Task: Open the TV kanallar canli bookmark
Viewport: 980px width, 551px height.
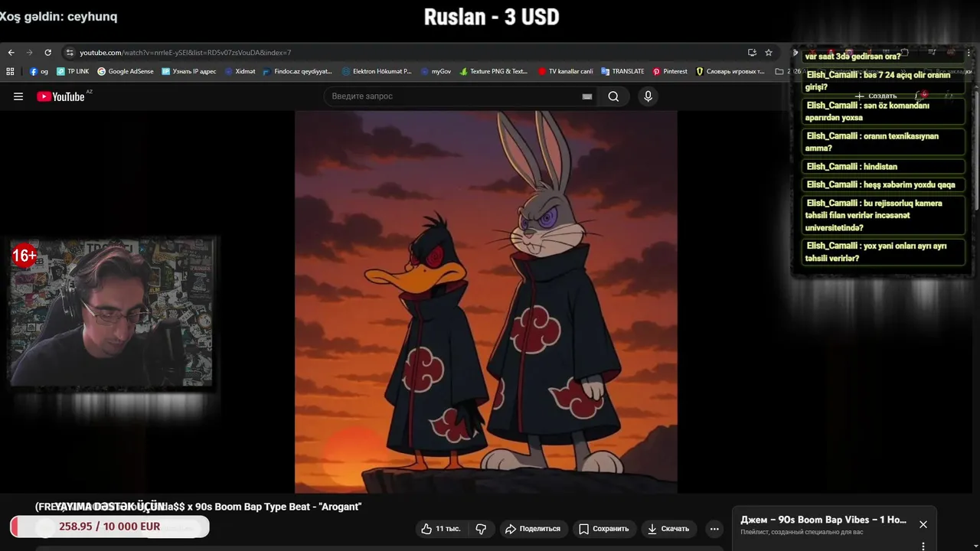Action: (565, 71)
